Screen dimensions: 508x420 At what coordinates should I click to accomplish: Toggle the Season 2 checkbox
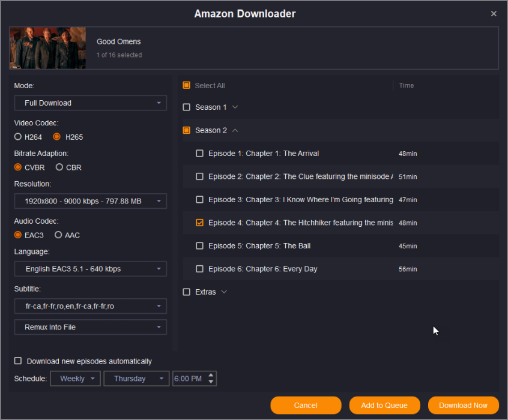pos(187,130)
